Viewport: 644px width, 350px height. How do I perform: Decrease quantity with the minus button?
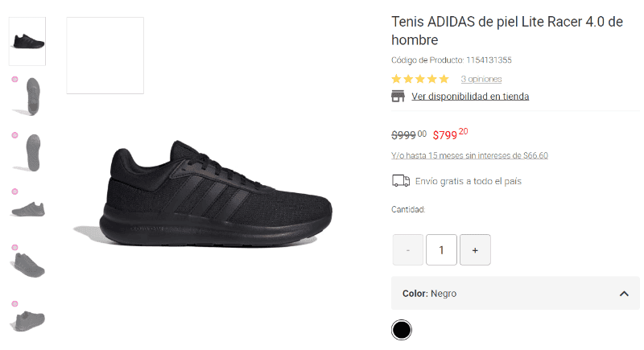(x=408, y=250)
